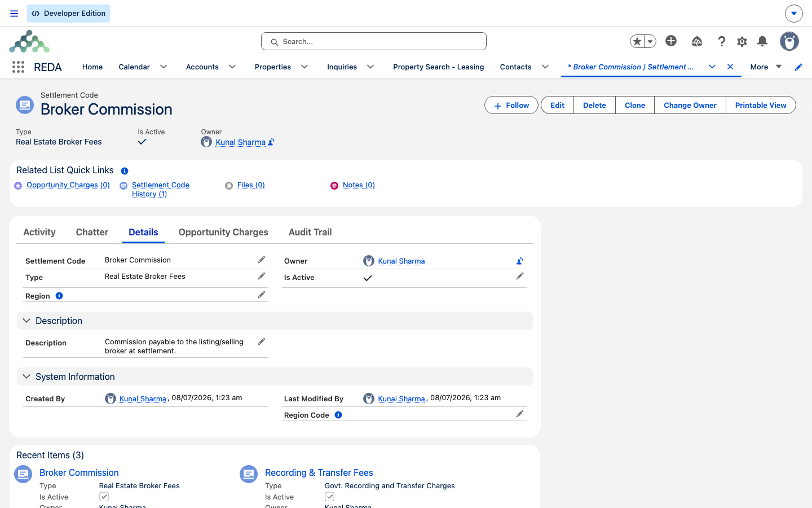Open the Calendar tab dropdown chevron
This screenshot has height=508, width=812.
click(x=164, y=67)
